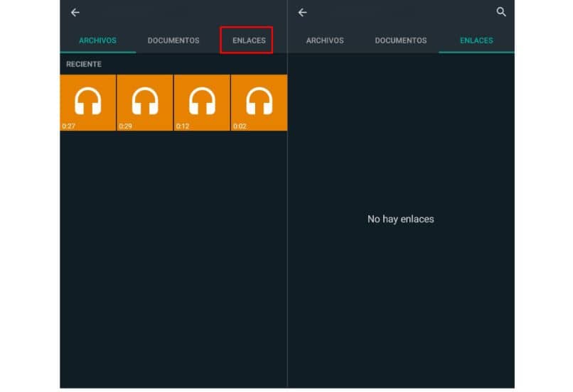Select Archivos tab on left screen
Viewport: 573px width, 392px height.
[x=98, y=40]
